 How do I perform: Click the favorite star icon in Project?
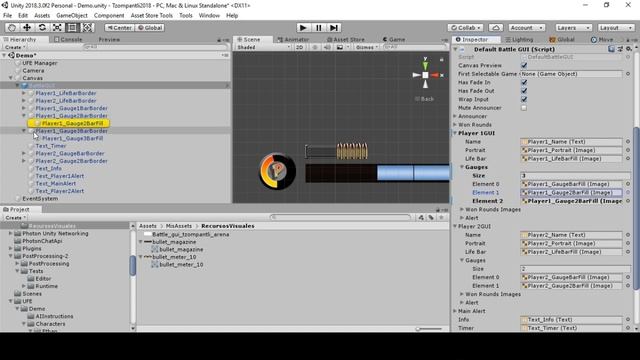point(441,218)
